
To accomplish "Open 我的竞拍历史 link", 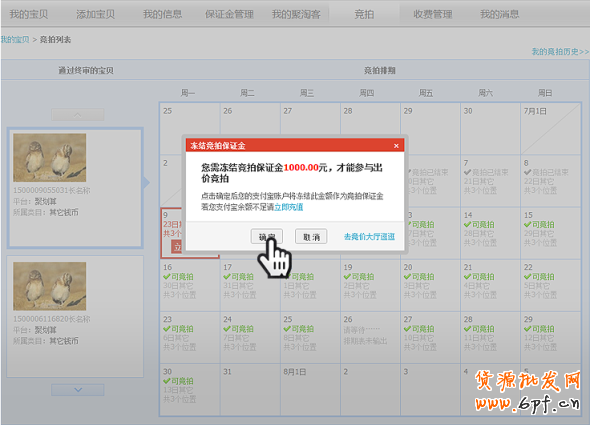I will pyautogui.click(x=560, y=52).
